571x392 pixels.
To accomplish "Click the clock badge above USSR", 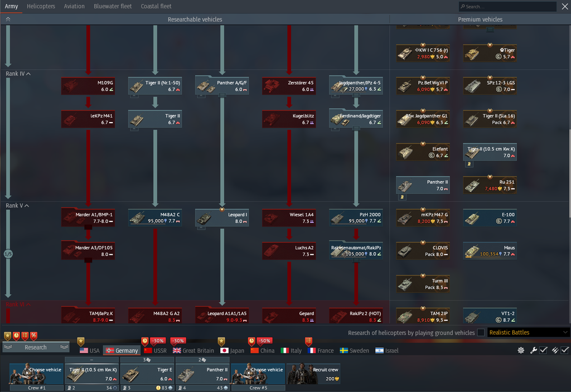I will point(145,341).
